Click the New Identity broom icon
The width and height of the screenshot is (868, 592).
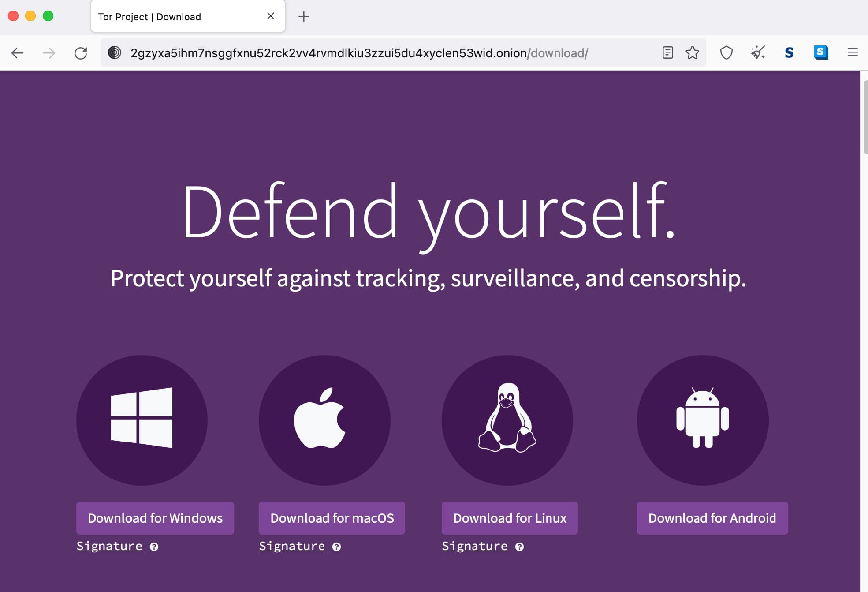coord(758,53)
